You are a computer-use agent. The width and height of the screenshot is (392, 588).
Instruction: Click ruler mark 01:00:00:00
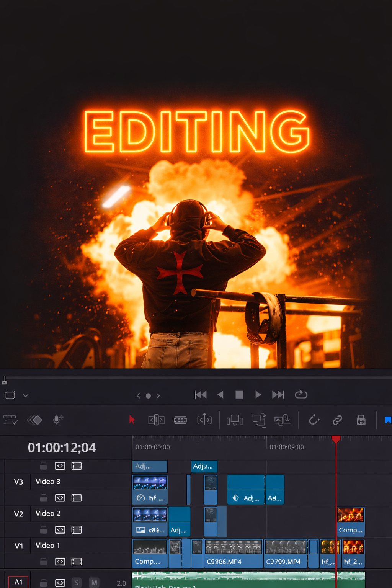[x=153, y=447]
